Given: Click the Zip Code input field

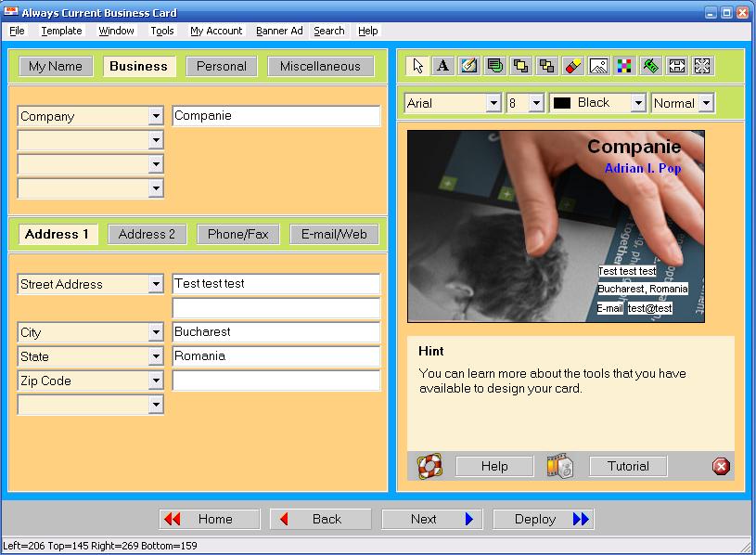Looking at the screenshot, I should coord(276,381).
